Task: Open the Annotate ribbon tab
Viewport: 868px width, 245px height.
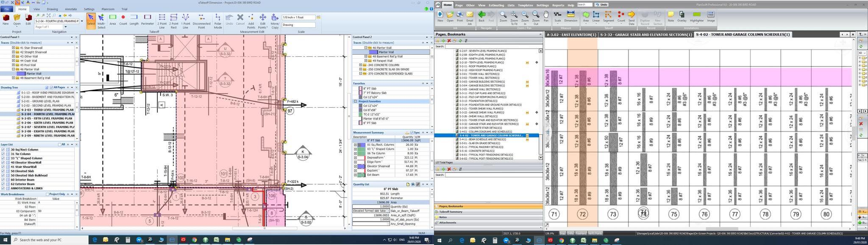Action: [x=70, y=9]
